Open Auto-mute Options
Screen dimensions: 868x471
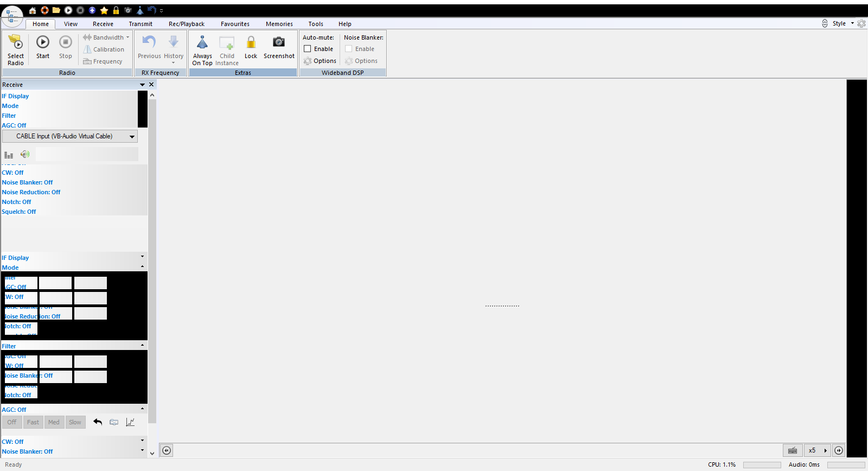[x=320, y=61]
